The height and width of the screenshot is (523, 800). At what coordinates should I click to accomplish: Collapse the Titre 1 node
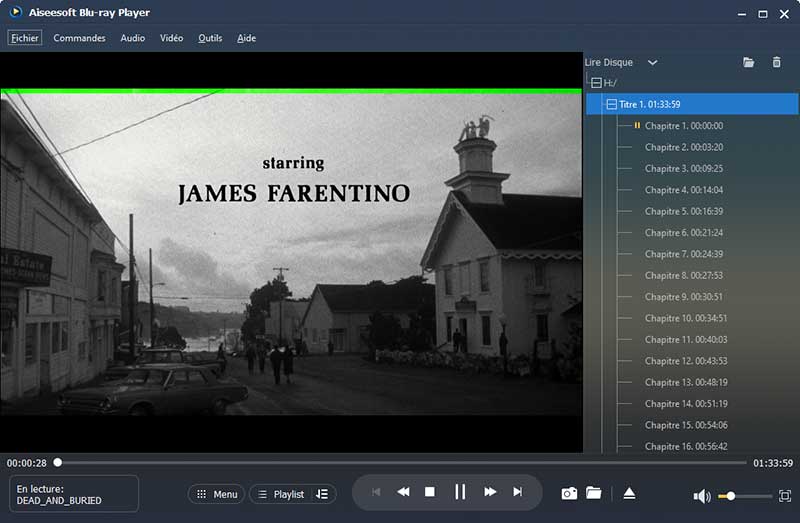611,104
